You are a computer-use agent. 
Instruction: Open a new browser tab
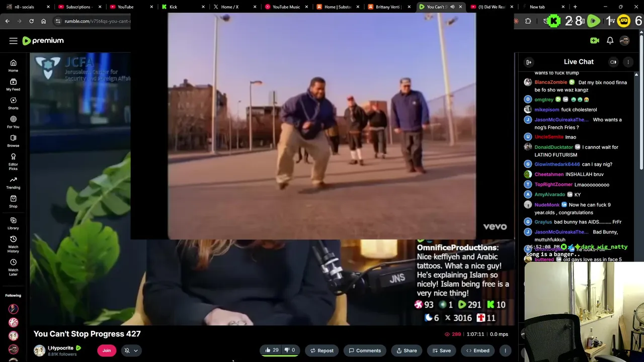575,7
